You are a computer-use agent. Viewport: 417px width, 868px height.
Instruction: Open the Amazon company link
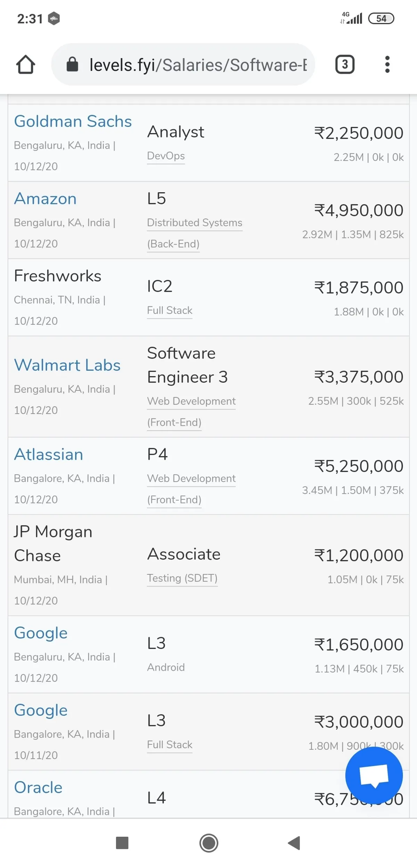[45, 199]
